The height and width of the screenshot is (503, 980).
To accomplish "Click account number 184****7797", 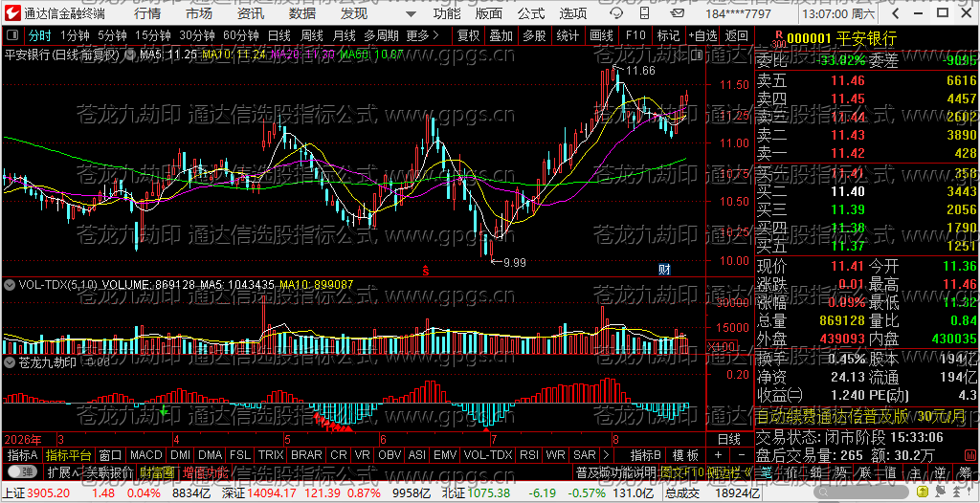I will point(740,13).
